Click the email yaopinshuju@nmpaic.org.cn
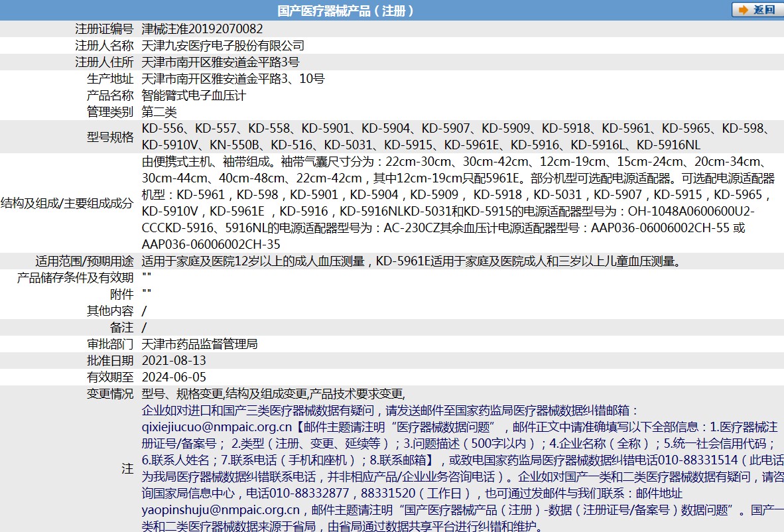The height and width of the screenshot is (532, 784). point(221,509)
